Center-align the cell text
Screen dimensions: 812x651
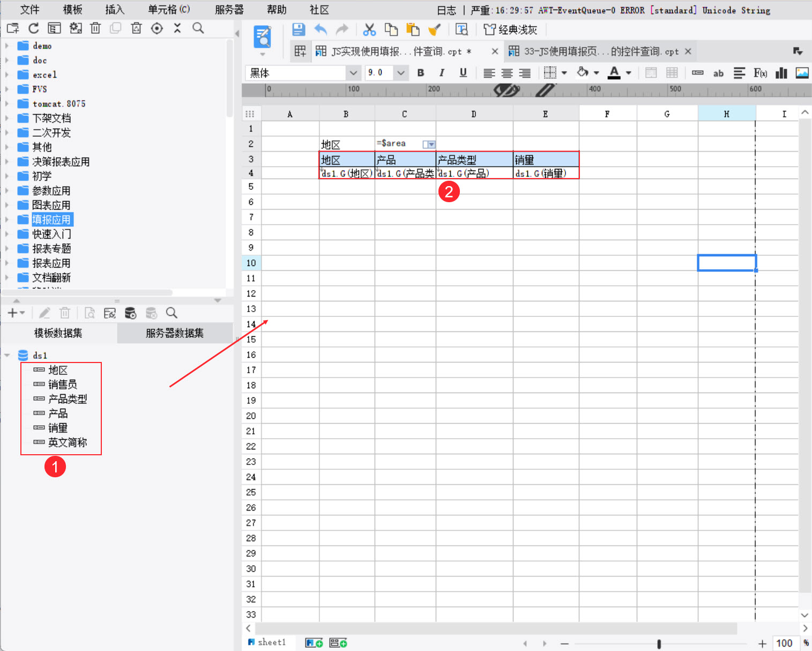(x=507, y=73)
